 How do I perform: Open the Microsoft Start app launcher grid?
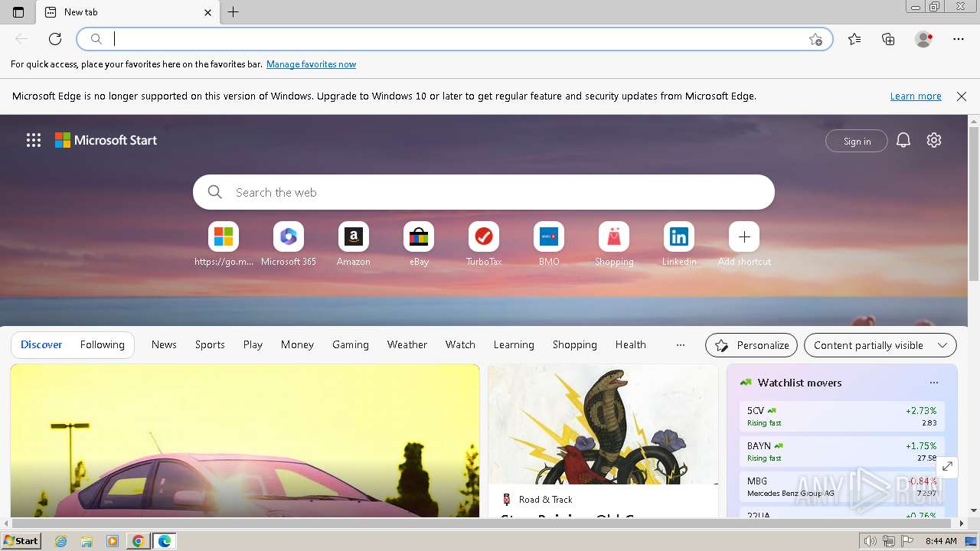point(34,140)
